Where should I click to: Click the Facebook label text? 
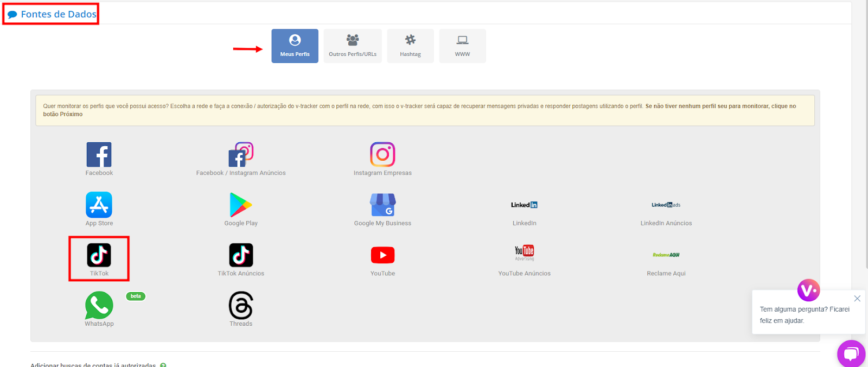click(99, 173)
